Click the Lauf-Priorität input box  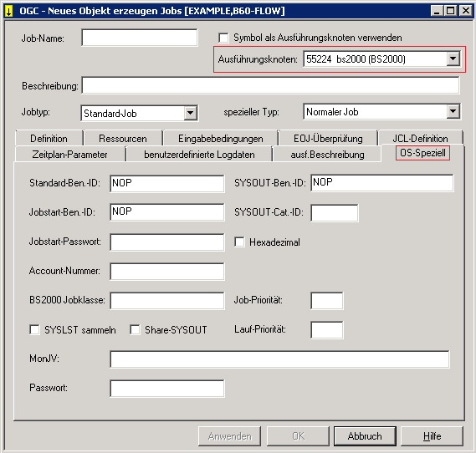[x=327, y=330]
